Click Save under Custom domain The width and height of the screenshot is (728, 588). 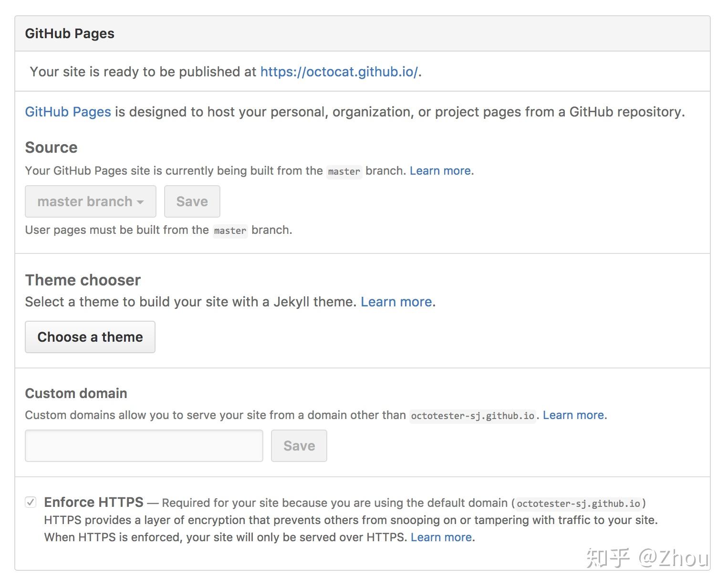coord(299,445)
